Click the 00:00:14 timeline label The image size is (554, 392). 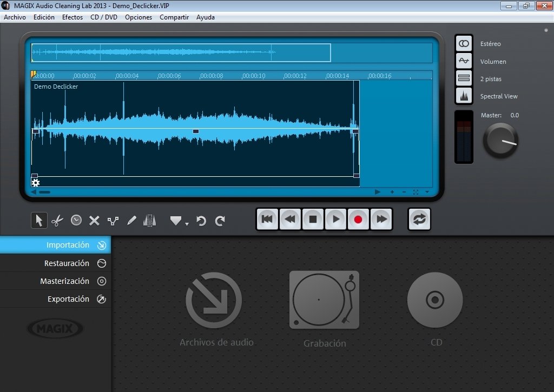338,76
